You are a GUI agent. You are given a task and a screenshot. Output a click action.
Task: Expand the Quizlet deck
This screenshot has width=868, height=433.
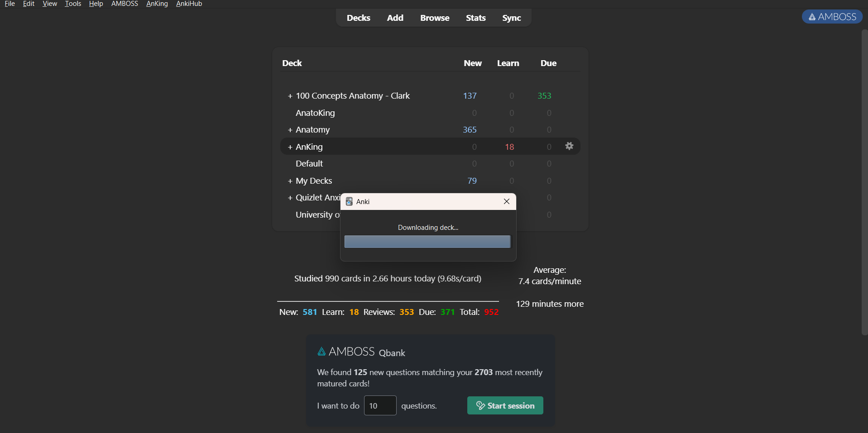pos(290,198)
